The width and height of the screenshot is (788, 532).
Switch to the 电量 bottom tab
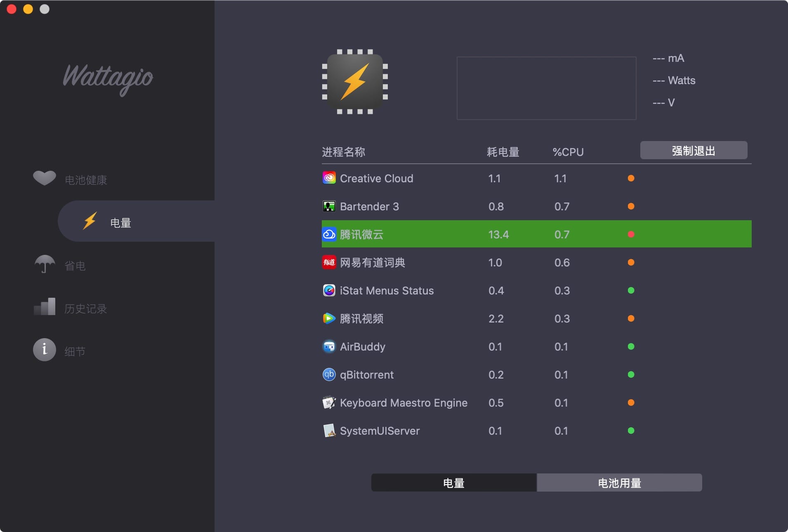tap(453, 483)
